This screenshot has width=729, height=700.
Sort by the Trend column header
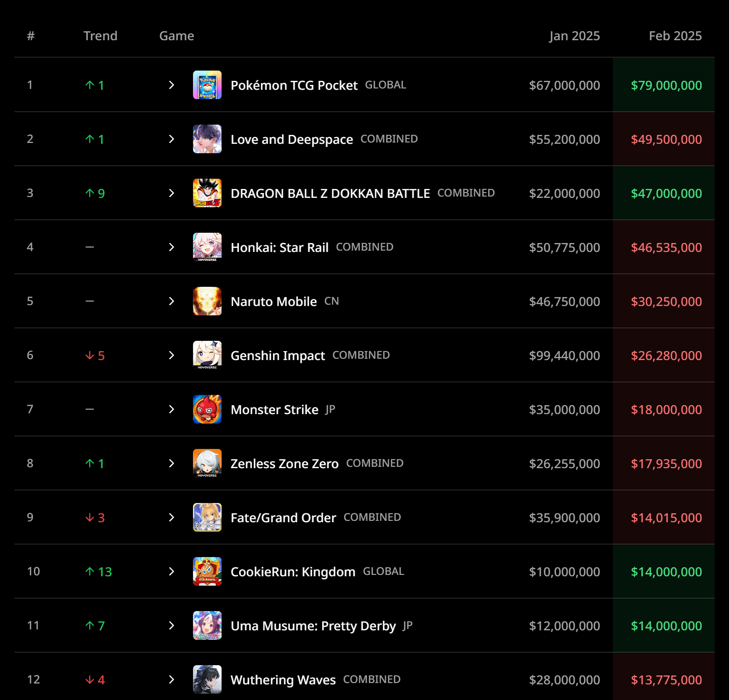(x=101, y=36)
